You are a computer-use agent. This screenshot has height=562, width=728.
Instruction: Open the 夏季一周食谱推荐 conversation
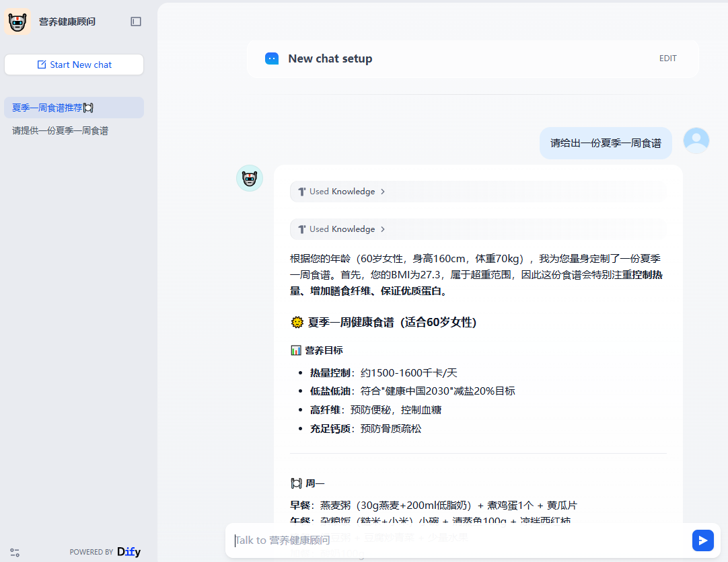(x=52, y=108)
